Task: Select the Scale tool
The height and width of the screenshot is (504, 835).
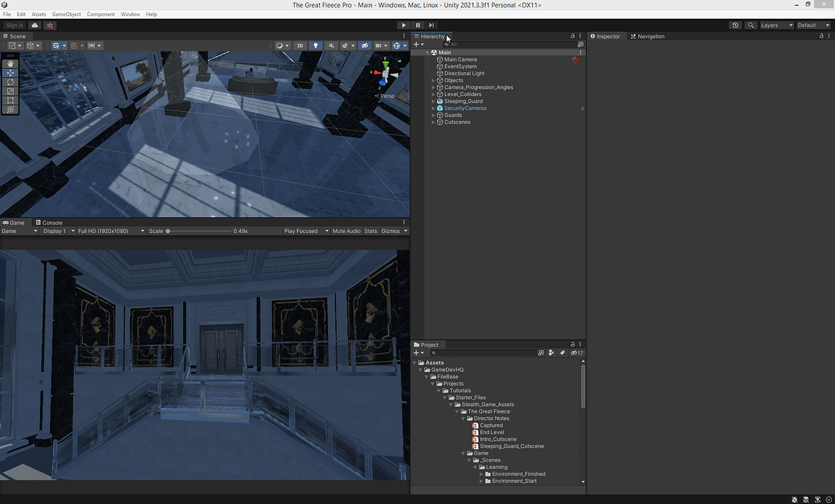Action: point(10,91)
